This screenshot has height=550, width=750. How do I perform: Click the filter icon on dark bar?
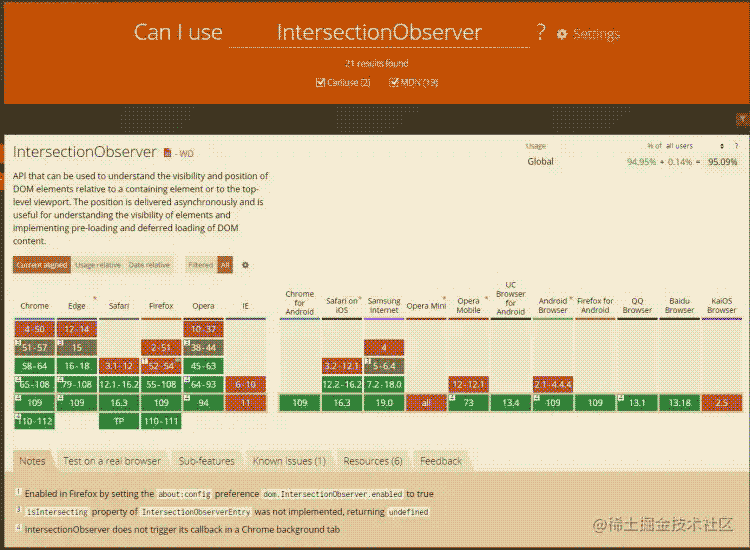point(742,119)
